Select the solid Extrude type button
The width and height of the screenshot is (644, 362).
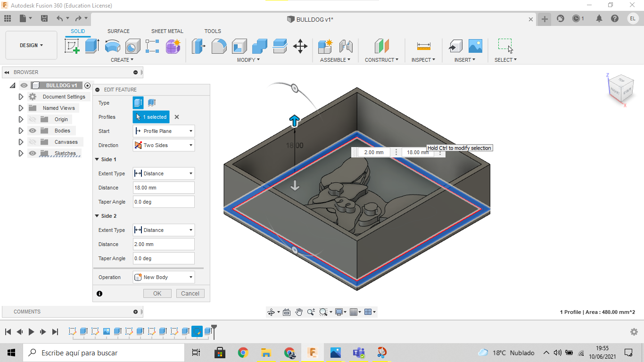coord(138,103)
